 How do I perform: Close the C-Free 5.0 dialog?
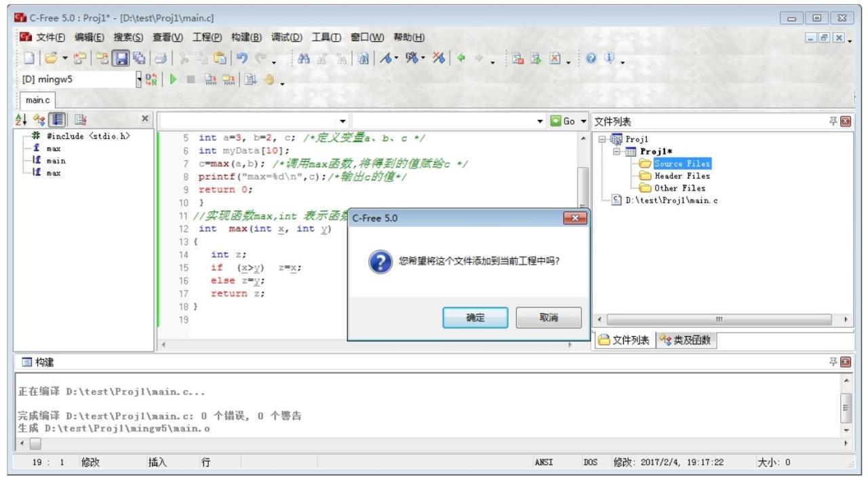click(x=575, y=218)
